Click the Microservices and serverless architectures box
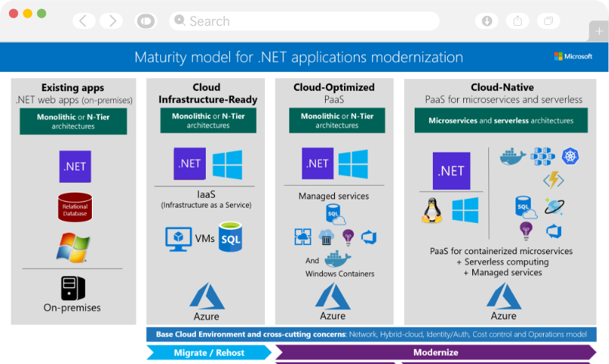Screen dimensions: 609x364 [500, 121]
